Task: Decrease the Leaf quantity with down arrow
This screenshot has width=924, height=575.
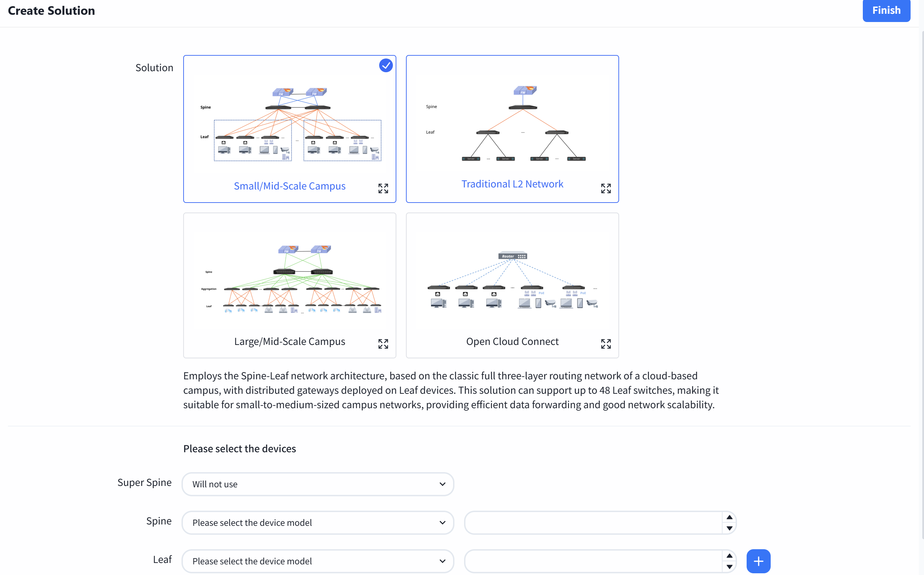Action: click(x=729, y=566)
